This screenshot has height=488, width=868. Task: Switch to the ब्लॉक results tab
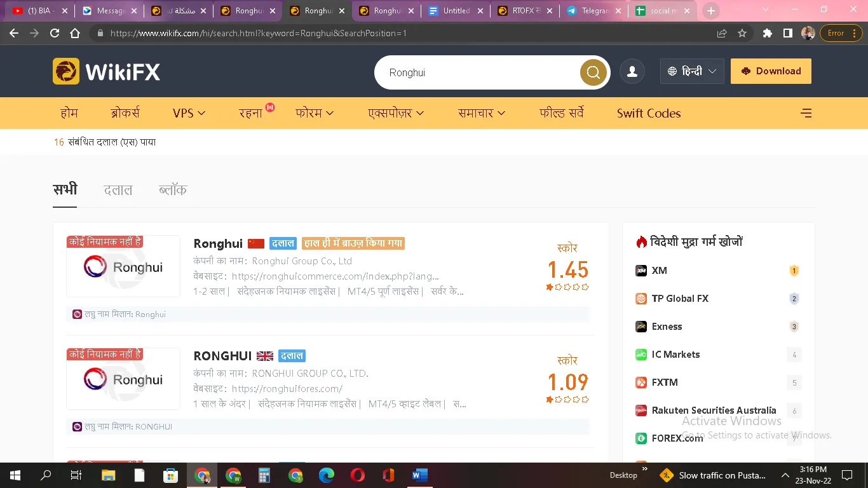tap(173, 189)
